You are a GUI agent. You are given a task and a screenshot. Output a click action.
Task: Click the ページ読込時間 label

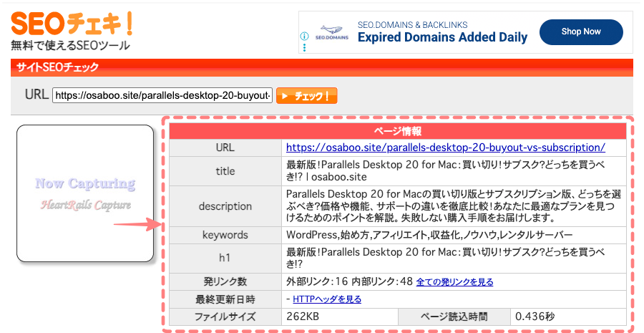click(x=454, y=317)
